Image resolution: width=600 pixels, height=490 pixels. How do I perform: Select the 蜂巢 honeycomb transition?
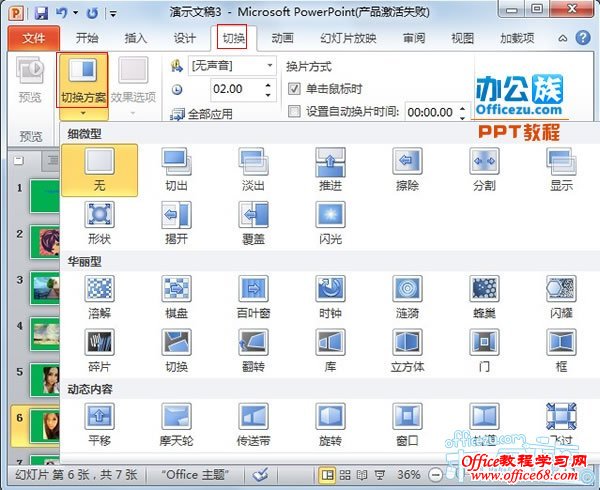tap(484, 298)
